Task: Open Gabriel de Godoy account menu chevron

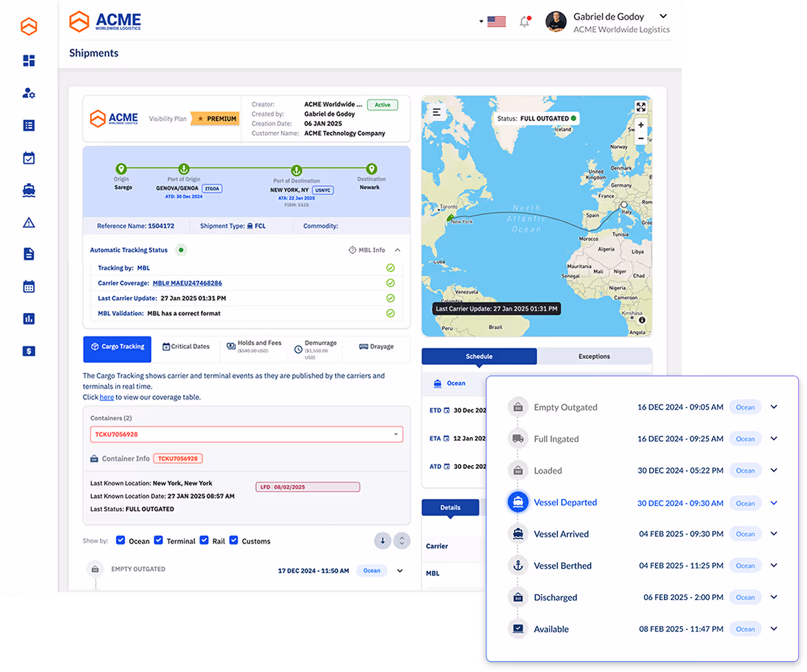Action: (663, 16)
